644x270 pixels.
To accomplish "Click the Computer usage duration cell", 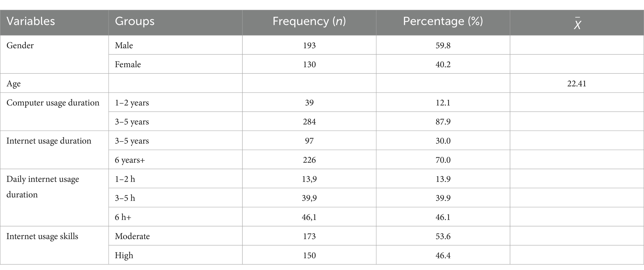I will point(53,103).
